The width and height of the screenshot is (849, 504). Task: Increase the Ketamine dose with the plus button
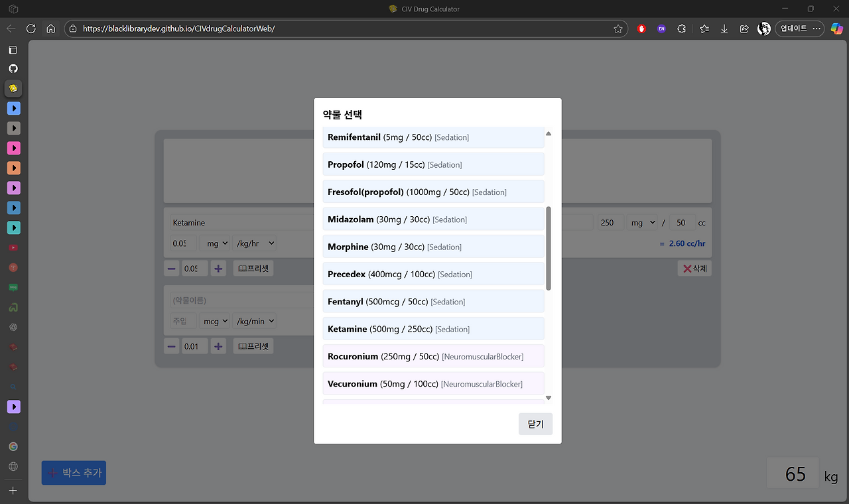[219, 269]
